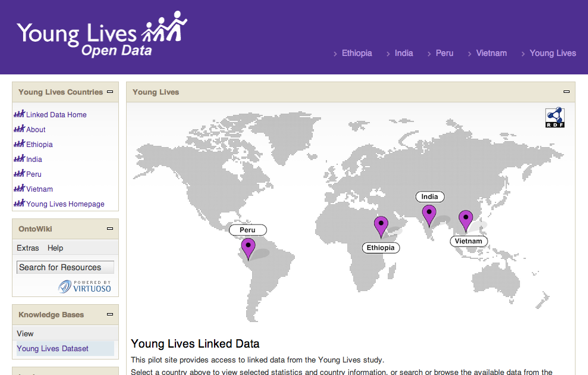Click the family icon beside sidebar Ethiopia

point(20,144)
